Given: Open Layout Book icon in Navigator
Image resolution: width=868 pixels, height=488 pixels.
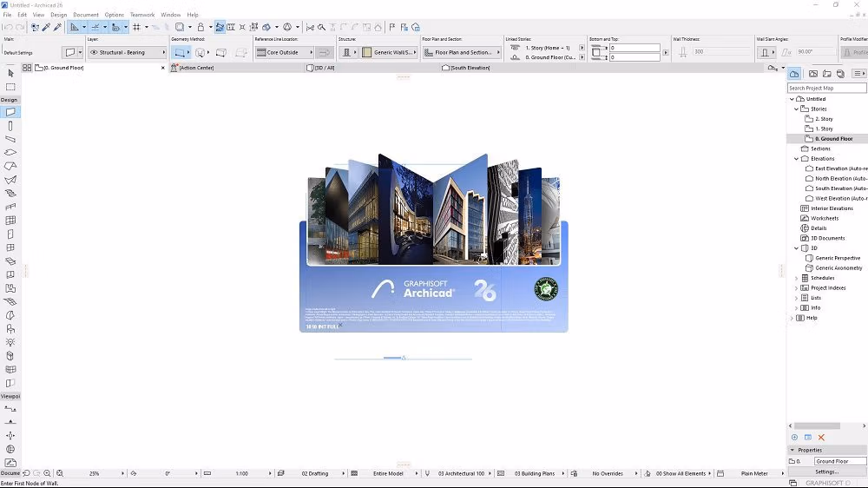Looking at the screenshot, I should [x=827, y=74].
